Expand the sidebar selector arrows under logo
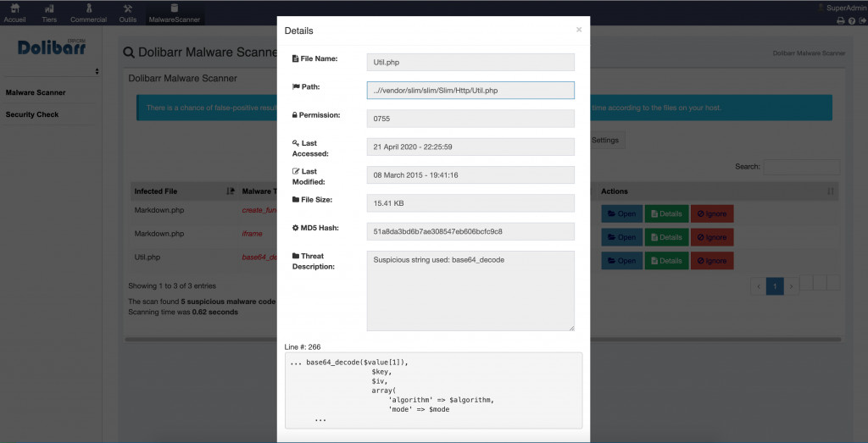The height and width of the screenshot is (443, 868). pyautogui.click(x=97, y=71)
